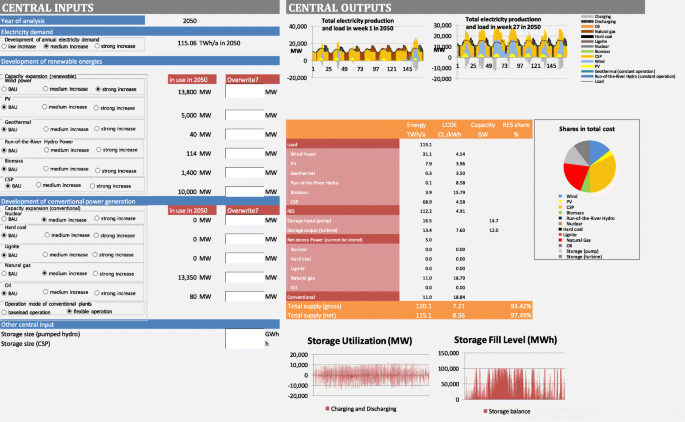The image size is (685, 422).
Task: Click the CSP storage size hours field
Action: click(x=245, y=344)
